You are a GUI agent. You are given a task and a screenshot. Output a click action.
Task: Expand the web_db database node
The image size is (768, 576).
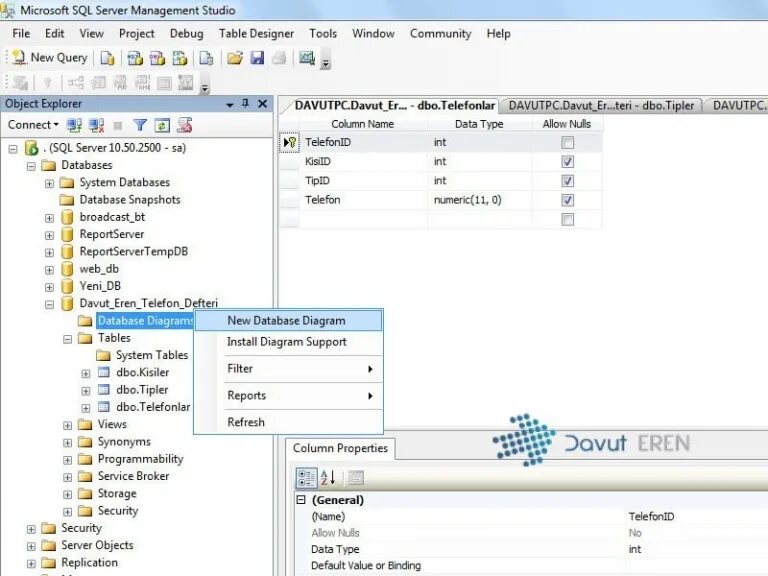(x=49, y=270)
